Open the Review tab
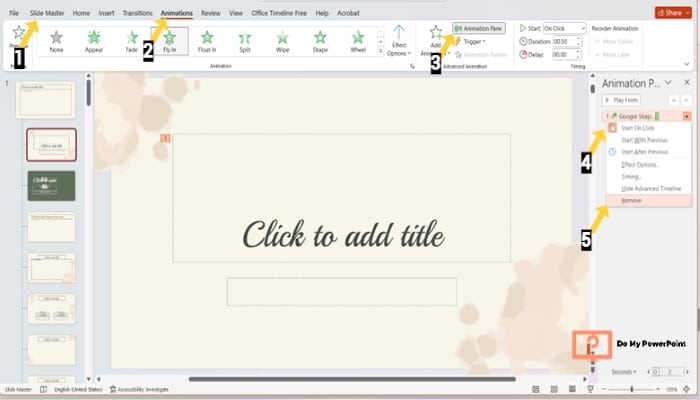The width and height of the screenshot is (700, 400). [x=211, y=13]
